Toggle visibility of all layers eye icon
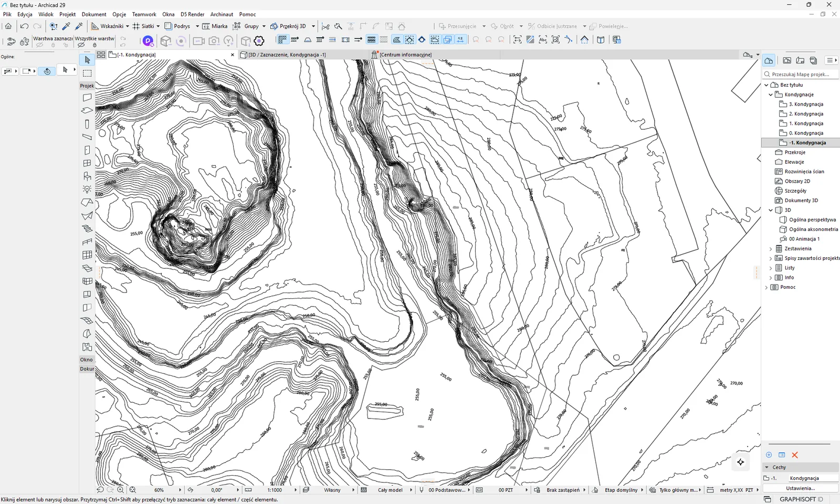 [x=81, y=45]
